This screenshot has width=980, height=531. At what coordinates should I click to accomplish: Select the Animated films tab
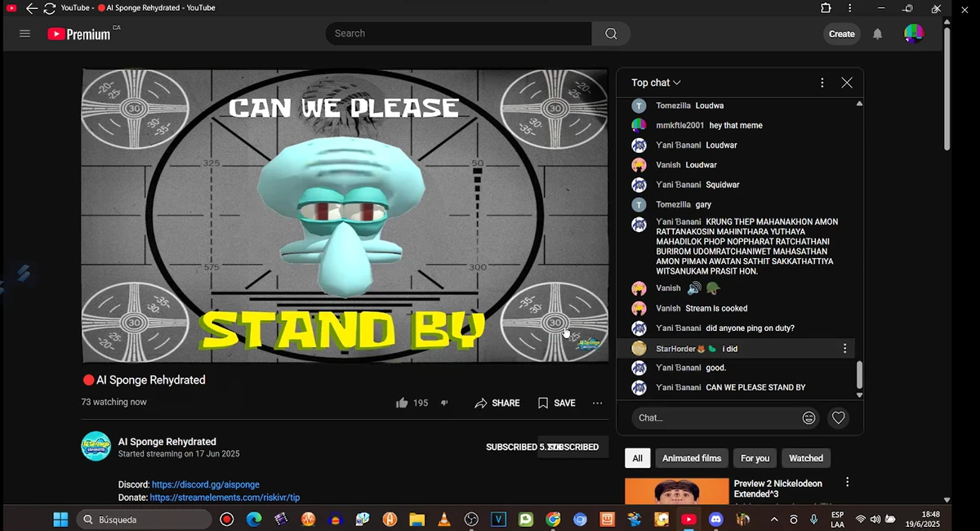point(691,457)
